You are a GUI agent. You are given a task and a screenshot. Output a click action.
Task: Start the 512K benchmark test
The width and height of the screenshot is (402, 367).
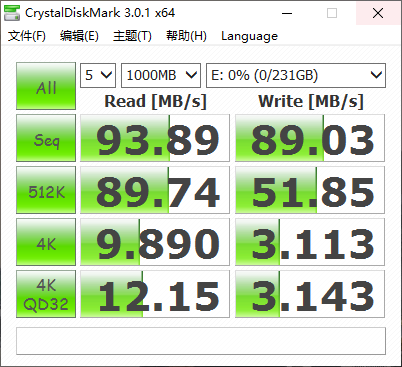46,190
